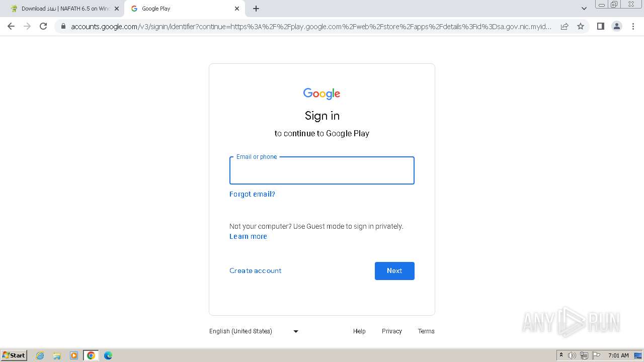Open the Microsoft Edge taskbar icon
Viewport: 644px width, 362px height.
108,355
